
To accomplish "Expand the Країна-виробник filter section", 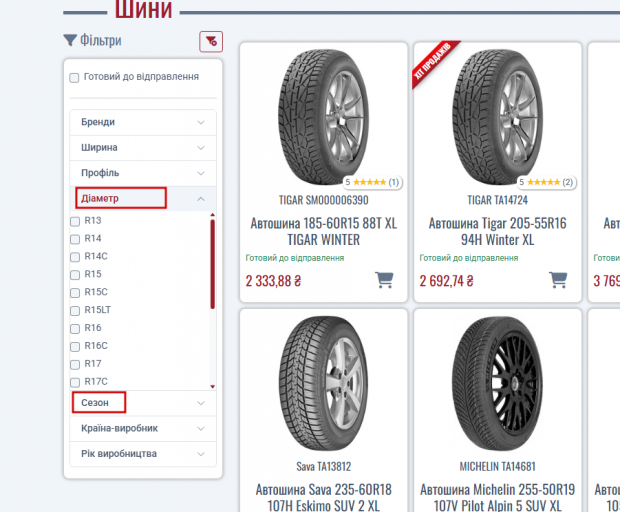I will pos(143,429).
